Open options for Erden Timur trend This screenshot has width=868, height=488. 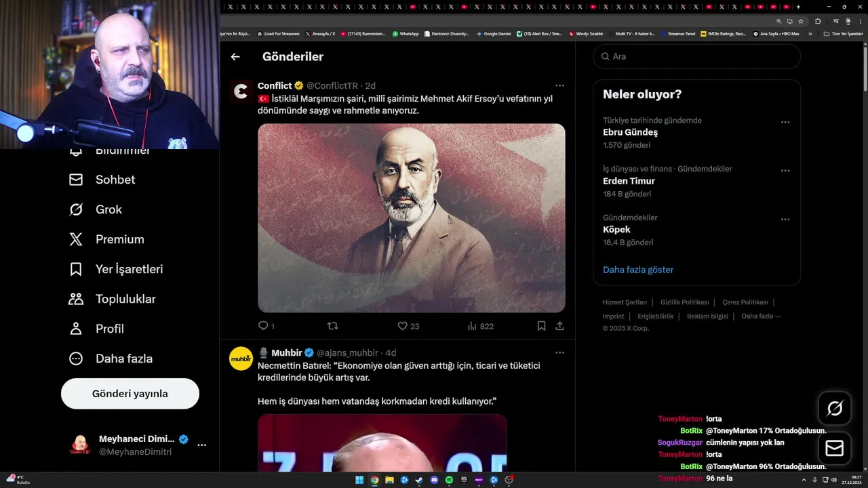click(x=785, y=171)
